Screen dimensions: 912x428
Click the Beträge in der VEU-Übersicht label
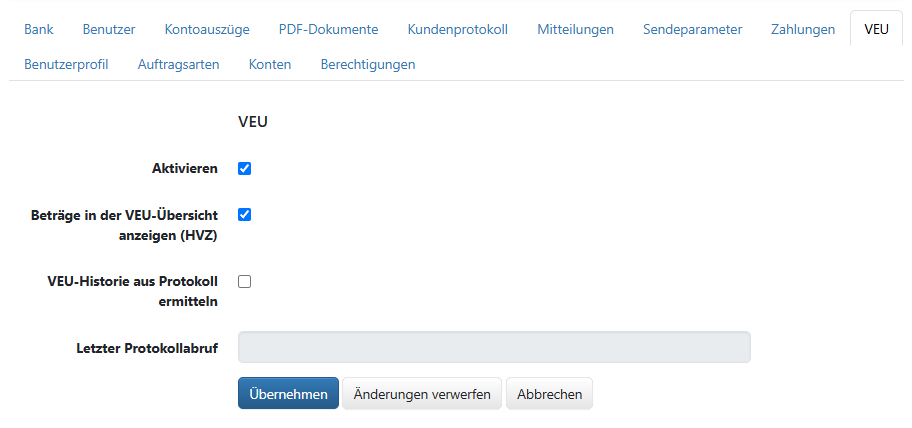[124, 226]
